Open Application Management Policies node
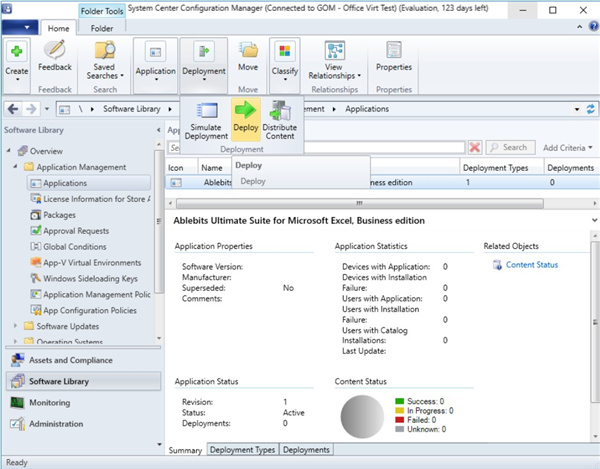 [x=90, y=295]
